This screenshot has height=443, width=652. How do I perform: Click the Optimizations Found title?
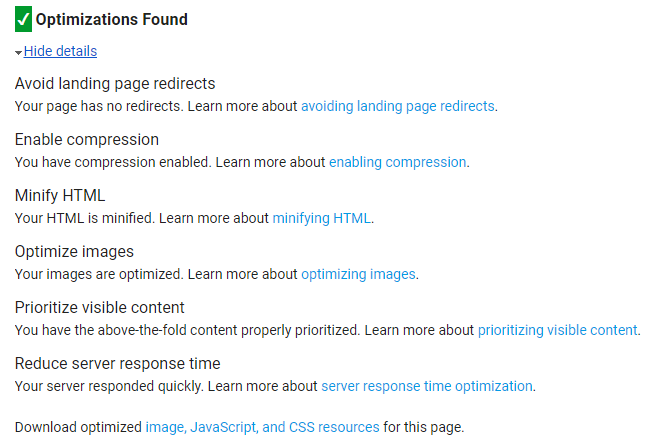click(x=111, y=20)
